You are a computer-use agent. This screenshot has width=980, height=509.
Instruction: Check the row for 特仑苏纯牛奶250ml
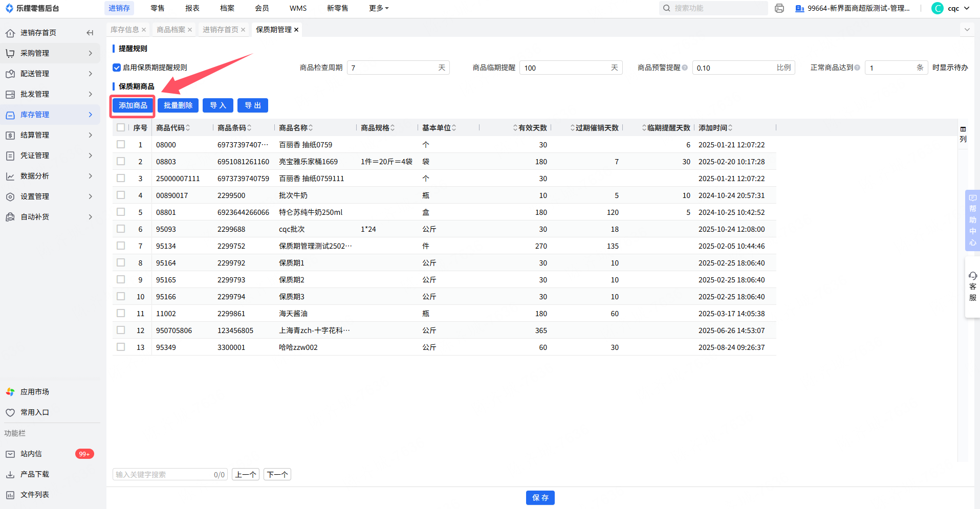point(121,212)
